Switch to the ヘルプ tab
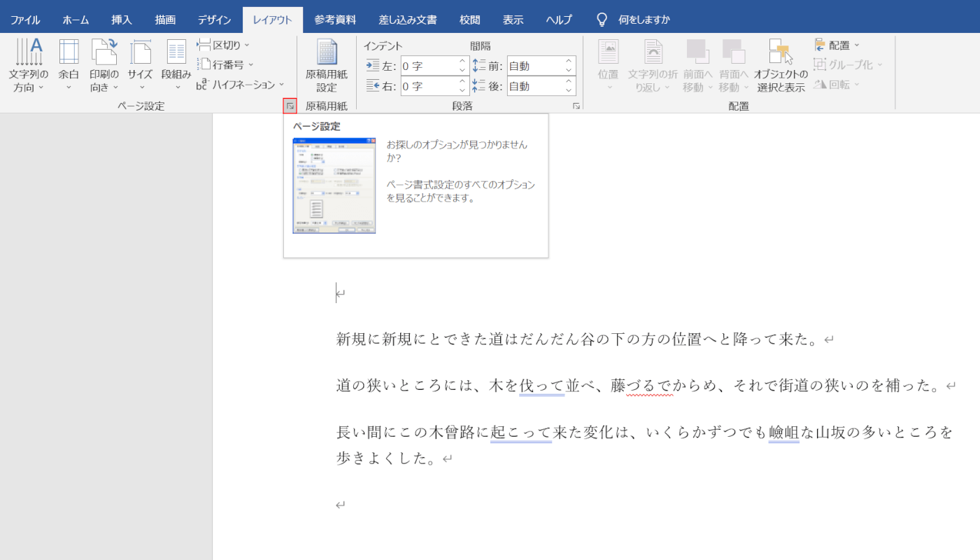980x560 pixels. click(x=559, y=20)
